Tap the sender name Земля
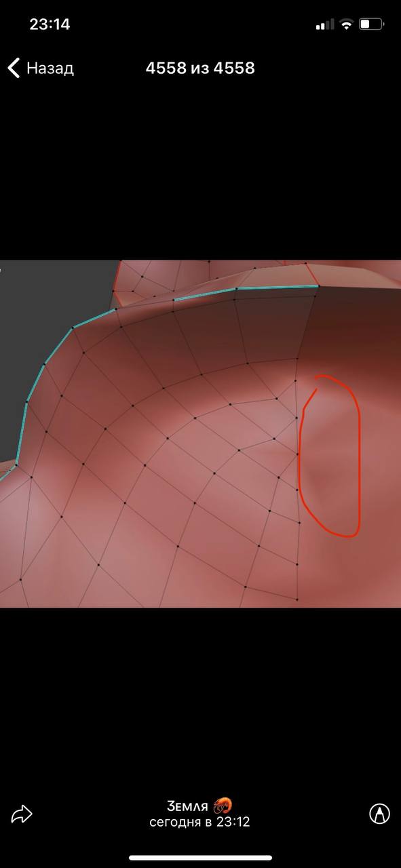Viewport: 401px width, 868px height. click(199, 806)
